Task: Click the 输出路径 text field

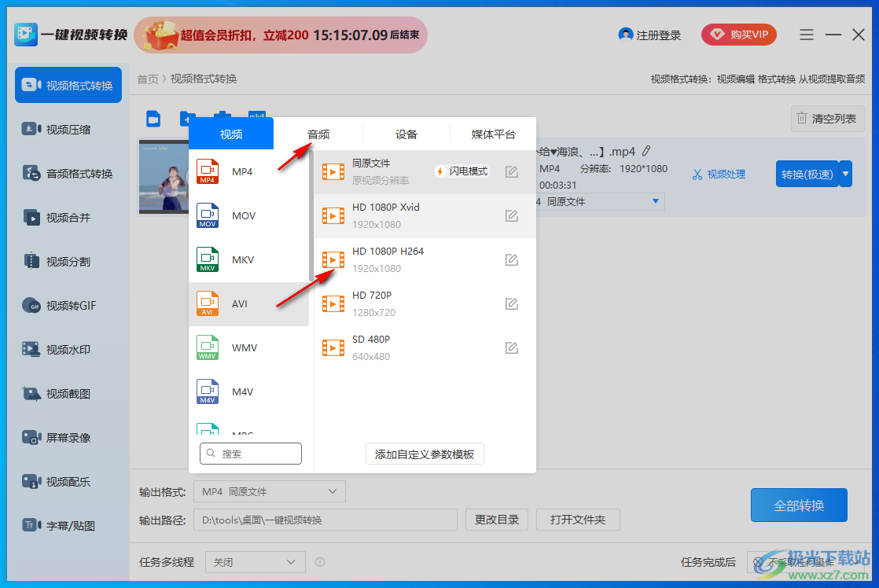Action: (x=325, y=520)
